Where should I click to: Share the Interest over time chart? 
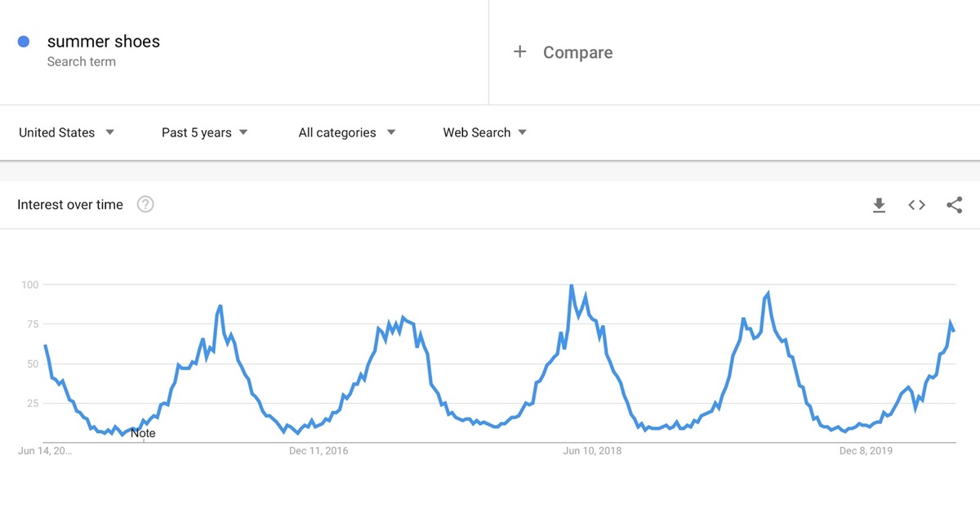[x=954, y=205]
